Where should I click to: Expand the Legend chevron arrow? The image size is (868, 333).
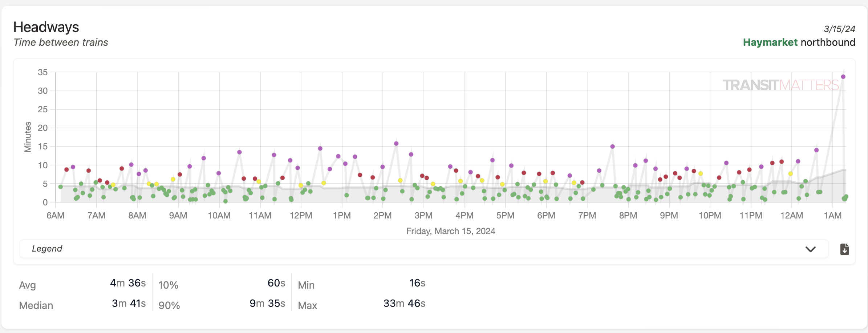810,249
